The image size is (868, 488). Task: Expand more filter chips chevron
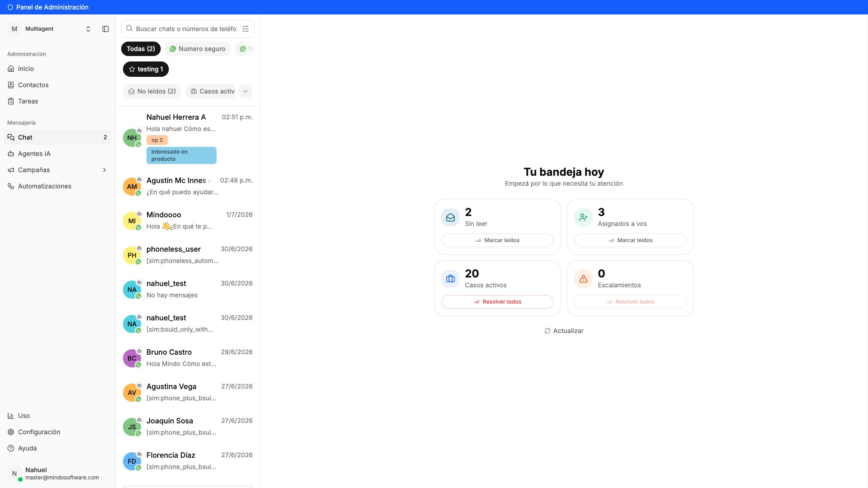[245, 91]
